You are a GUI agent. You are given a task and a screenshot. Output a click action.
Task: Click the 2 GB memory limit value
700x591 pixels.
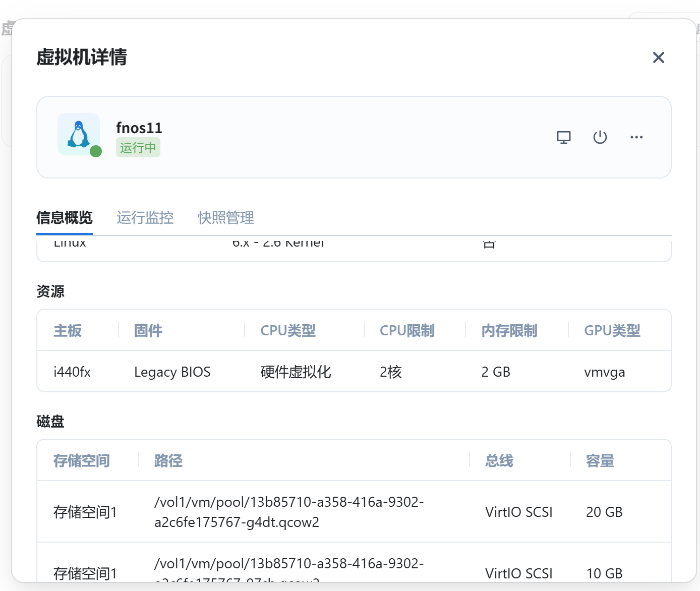[495, 372]
